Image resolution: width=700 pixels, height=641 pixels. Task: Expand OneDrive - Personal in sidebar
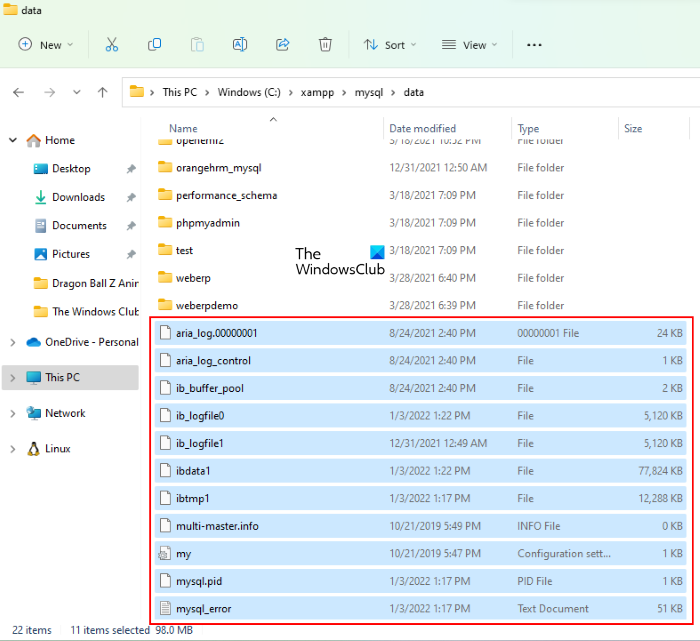pos(13,342)
